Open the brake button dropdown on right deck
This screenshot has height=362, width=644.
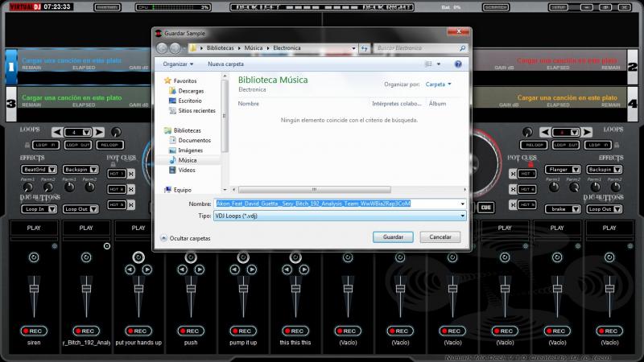pyautogui.click(x=563, y=209)
